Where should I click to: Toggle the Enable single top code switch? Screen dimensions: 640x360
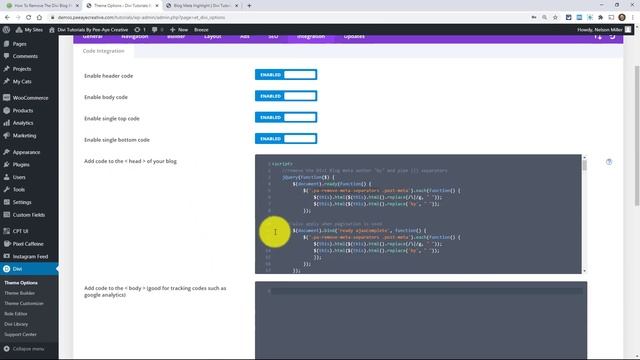point(286,117)
